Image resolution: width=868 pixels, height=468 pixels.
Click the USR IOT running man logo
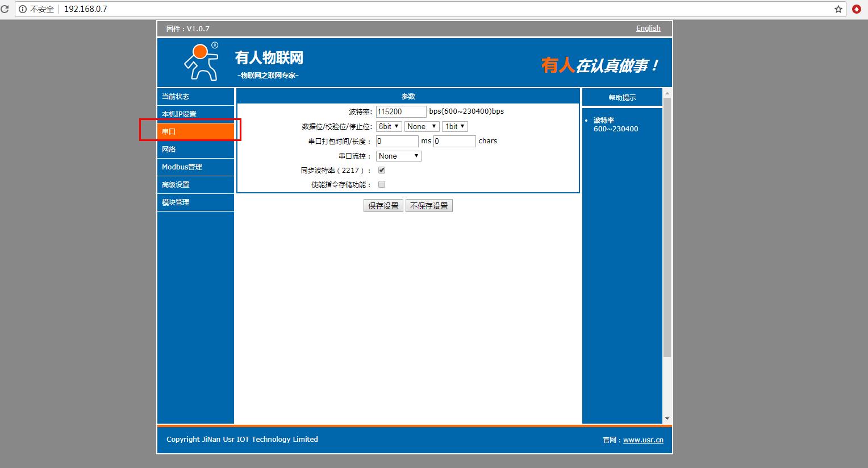(201, 62)
